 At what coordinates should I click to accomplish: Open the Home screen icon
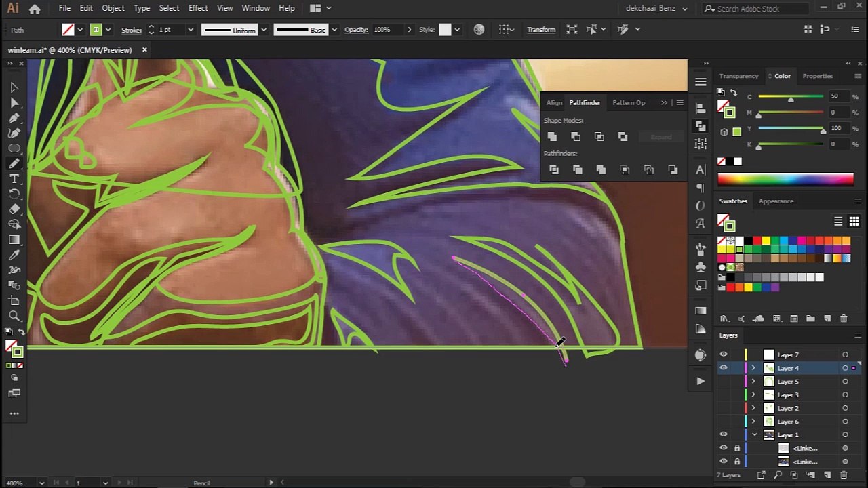(x=35, y=9)
